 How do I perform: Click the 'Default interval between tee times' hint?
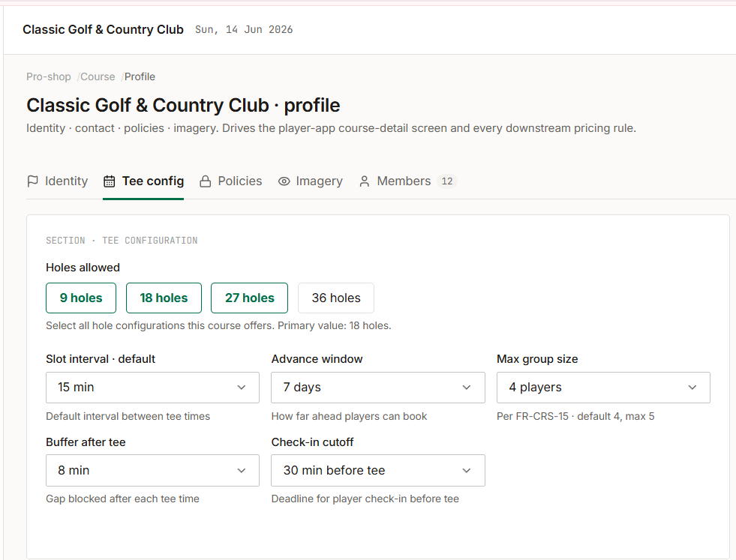(x=128, y=417)
